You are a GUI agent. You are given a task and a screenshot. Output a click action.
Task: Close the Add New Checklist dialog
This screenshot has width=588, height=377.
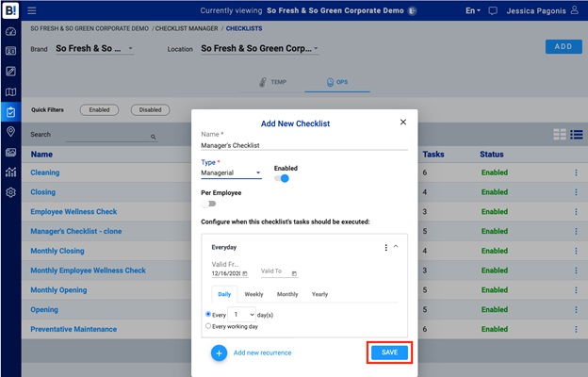pos(403,122)
